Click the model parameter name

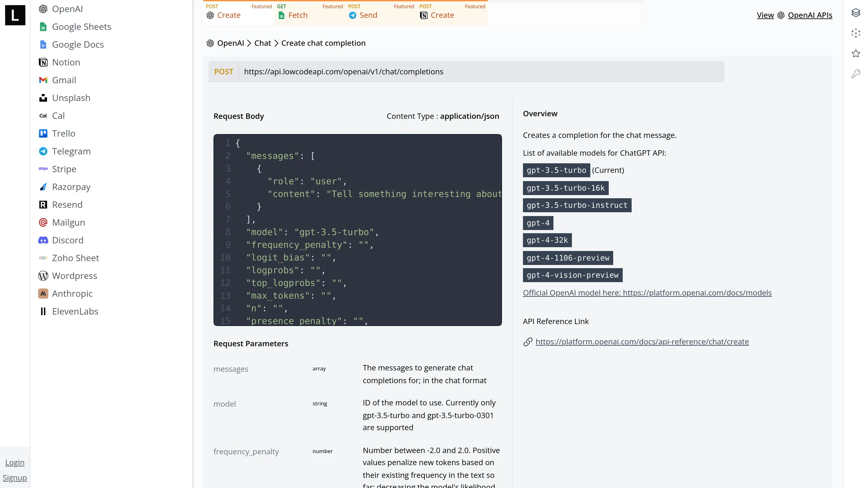click(x=224, y=404)
